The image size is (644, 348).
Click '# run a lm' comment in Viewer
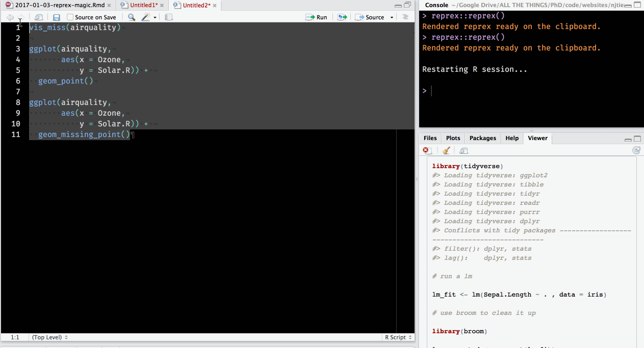coord(452,276)
